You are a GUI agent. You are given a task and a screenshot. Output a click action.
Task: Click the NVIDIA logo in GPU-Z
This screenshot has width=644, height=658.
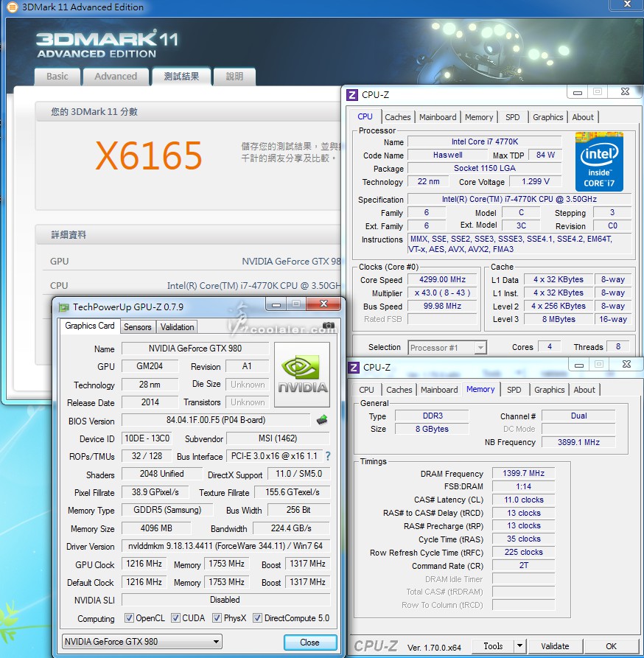click(302, 374)
